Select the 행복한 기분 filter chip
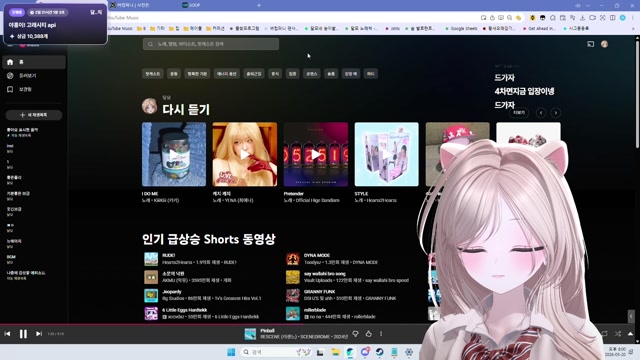Screen dimensions: 640x360 coord(197,74)
